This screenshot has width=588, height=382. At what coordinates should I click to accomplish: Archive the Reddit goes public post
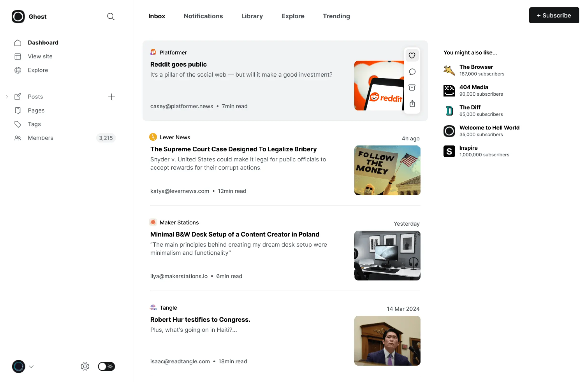412,88
